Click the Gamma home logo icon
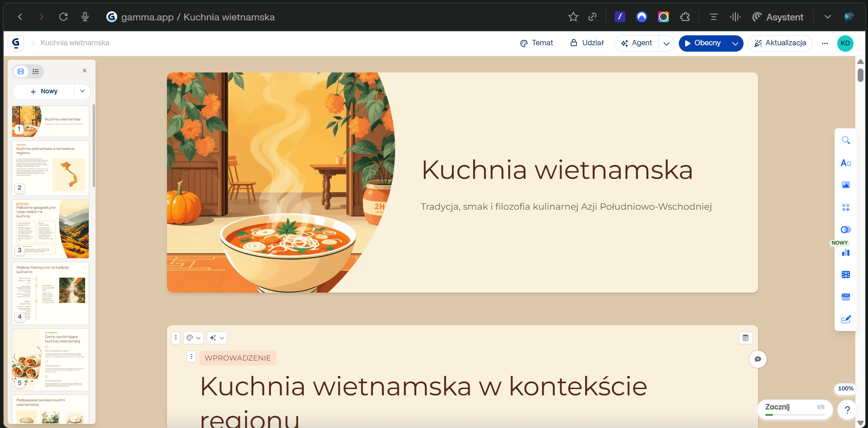868x428 pixels. click(16, 43)
